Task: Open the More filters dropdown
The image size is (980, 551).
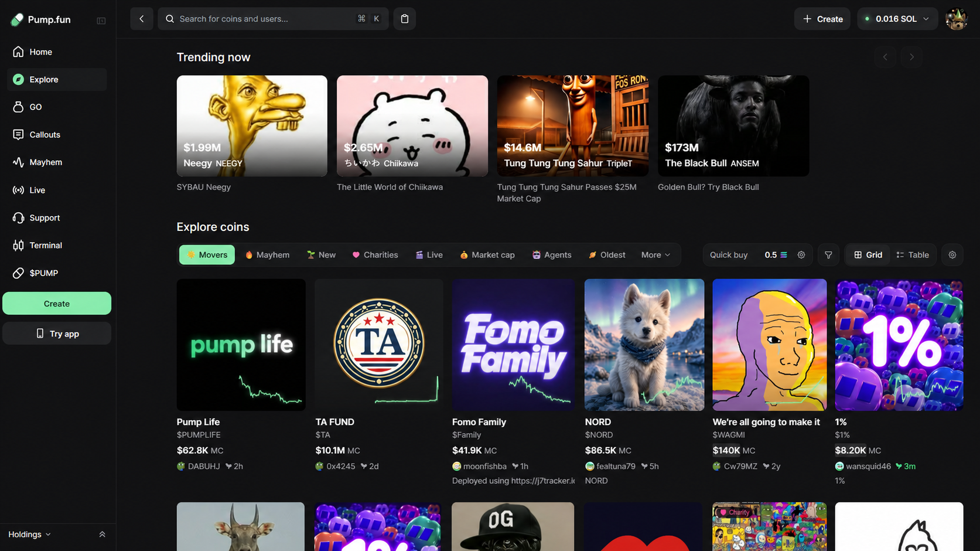Action: tap(655, 255)
